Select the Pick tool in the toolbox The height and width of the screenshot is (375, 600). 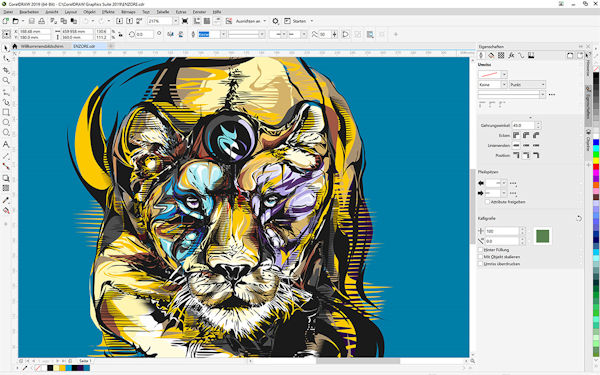6,48
